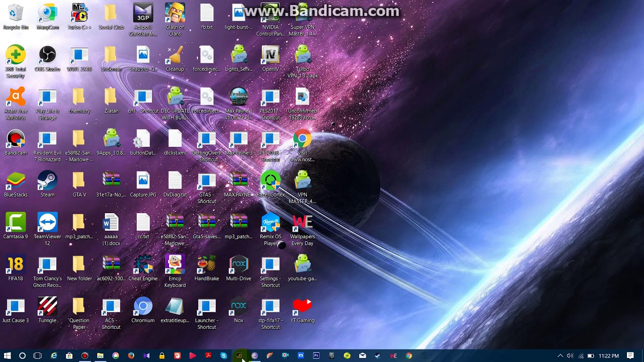This screenshot has width=644, height=362.
Task: Open the volume control in tray
Action: click(x=570, y=355)
